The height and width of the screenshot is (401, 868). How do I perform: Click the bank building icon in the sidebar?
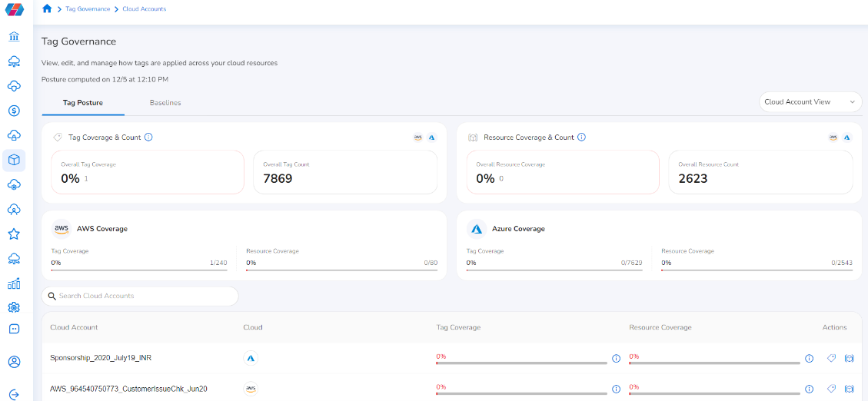point(14,37)
